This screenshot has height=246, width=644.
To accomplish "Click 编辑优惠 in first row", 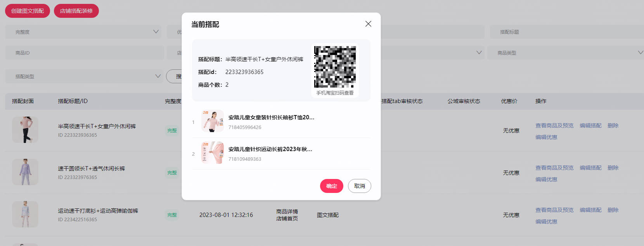I will pyautogui.click(x=546, y=137).
